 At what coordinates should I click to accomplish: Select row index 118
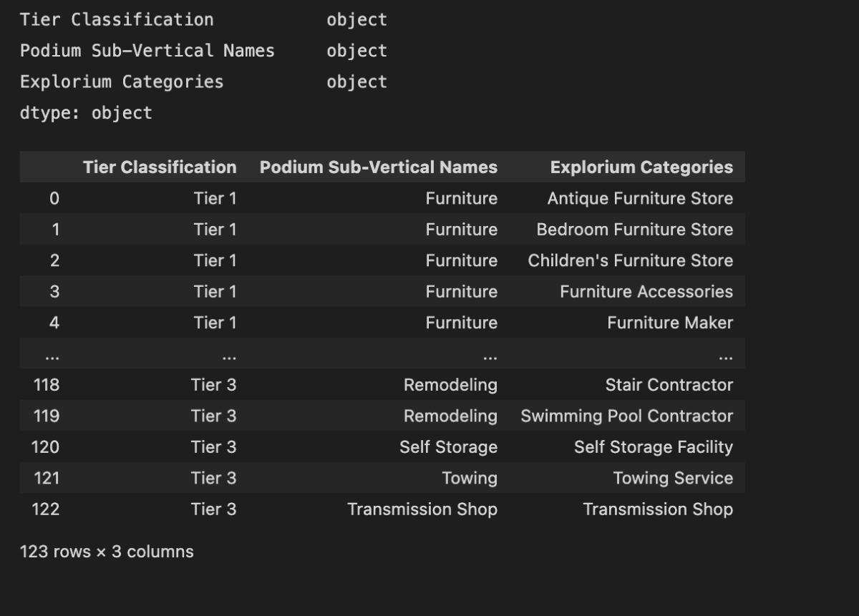47,385
